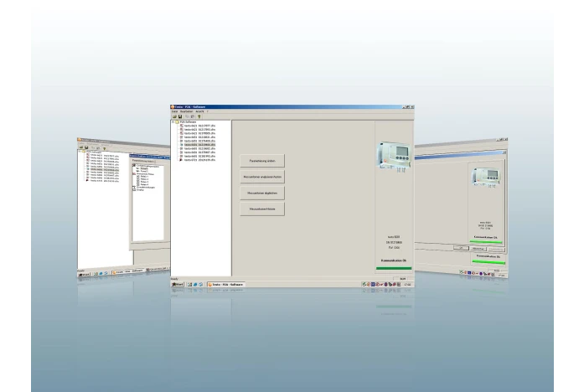This screenshot has width=584, height=392.
Task: Click the Open file icon in left window toolbar
Action: click(81, 147)
